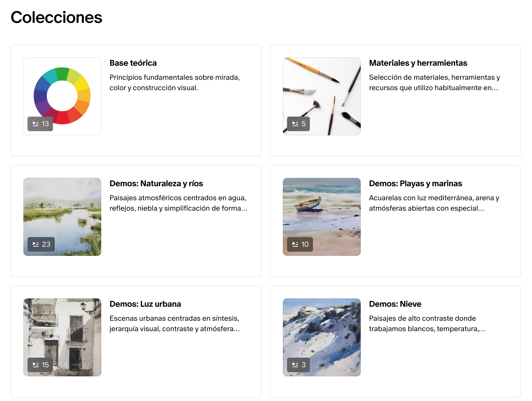This screenshot has height=401, width=532.
Task: Click the 3-post playlist badge on Nieve
Action: (x=298, y=365)
